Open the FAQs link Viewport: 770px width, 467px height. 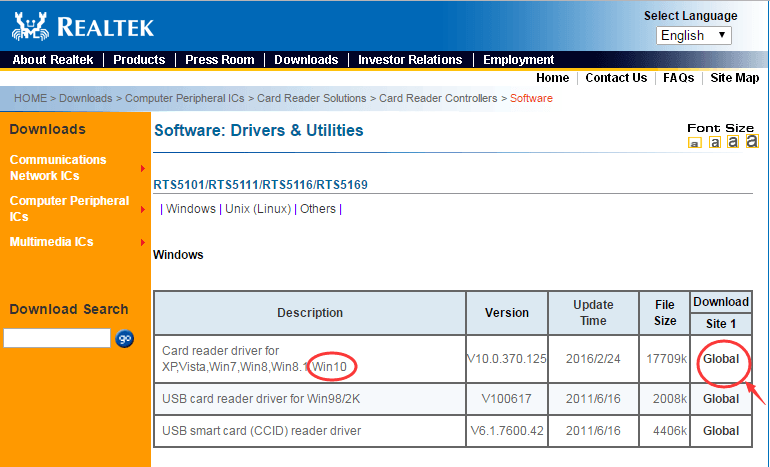tap(678, 78)
